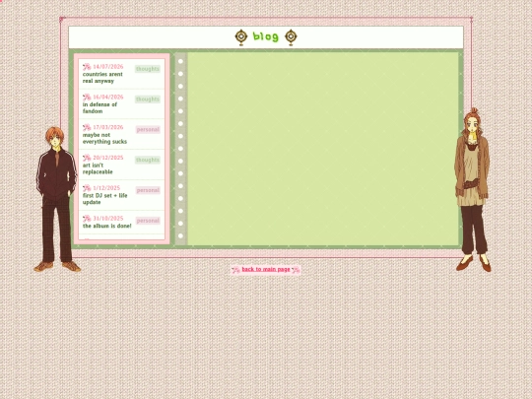Image resolution: width=532 pixels, height=399 pixels.
Task: Click the personal tag on the 17/03/2026 post
Action: click(x=148, y=130)
